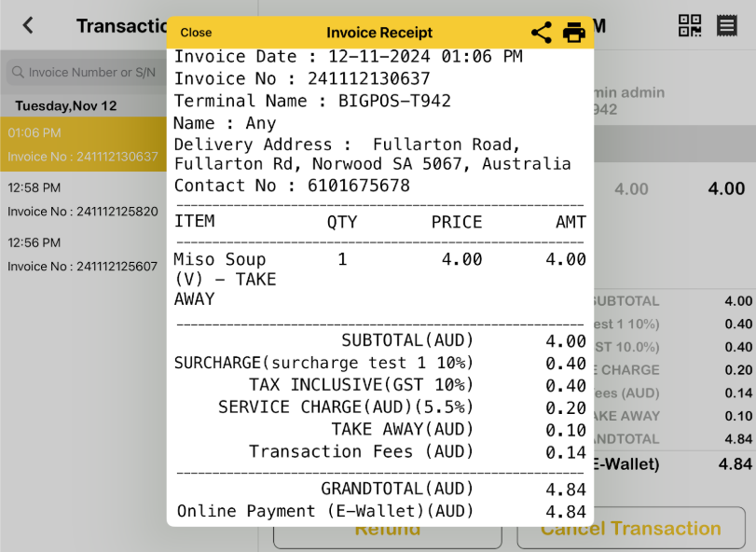
Task: Click the receipt list icon at top right
Action: [727, 25]
